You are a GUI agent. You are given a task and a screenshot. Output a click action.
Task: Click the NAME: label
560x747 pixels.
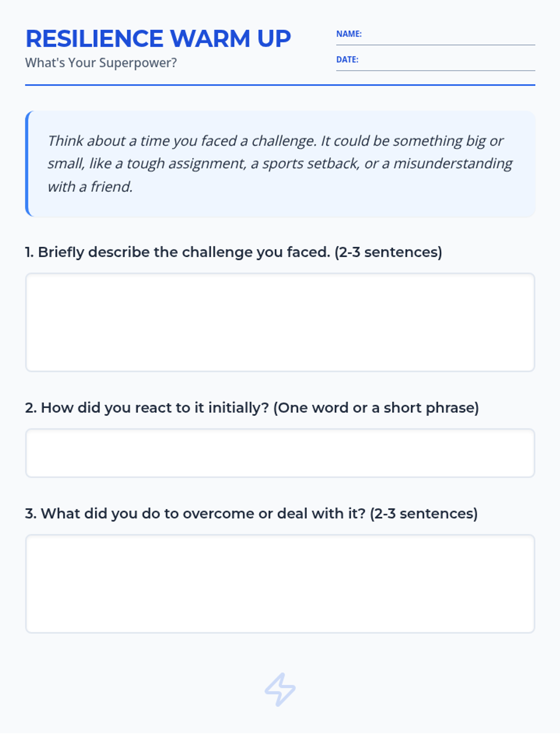pos(349,34)
